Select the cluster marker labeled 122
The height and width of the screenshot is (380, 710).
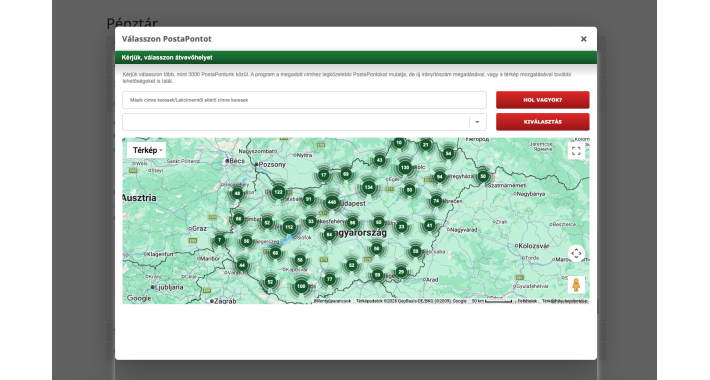pos(278,192)
